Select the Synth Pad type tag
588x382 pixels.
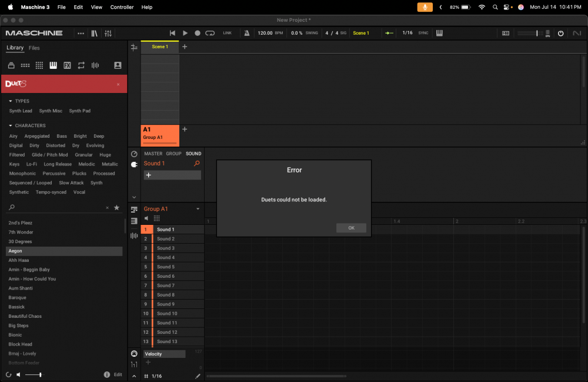pyautogui.click(x=80, y=111)
